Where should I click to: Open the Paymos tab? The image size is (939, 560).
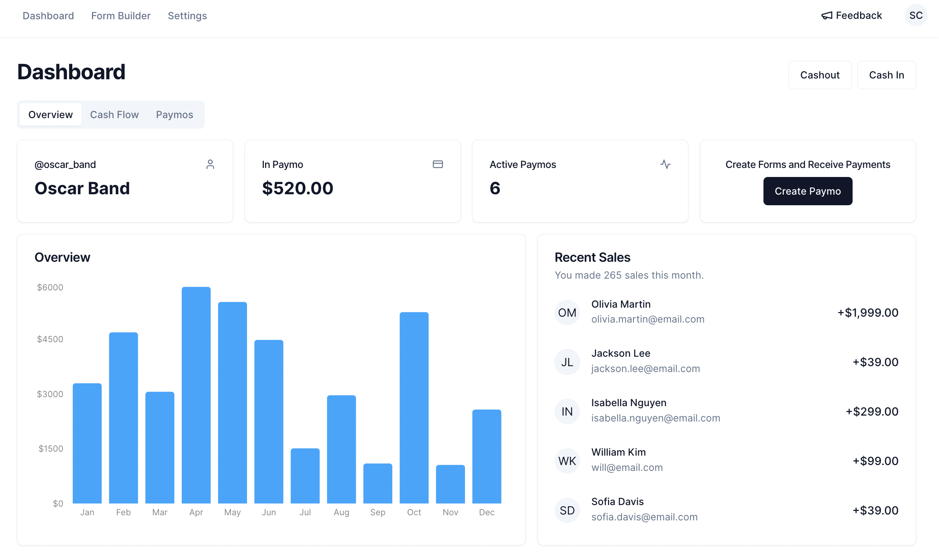(174, 115)
